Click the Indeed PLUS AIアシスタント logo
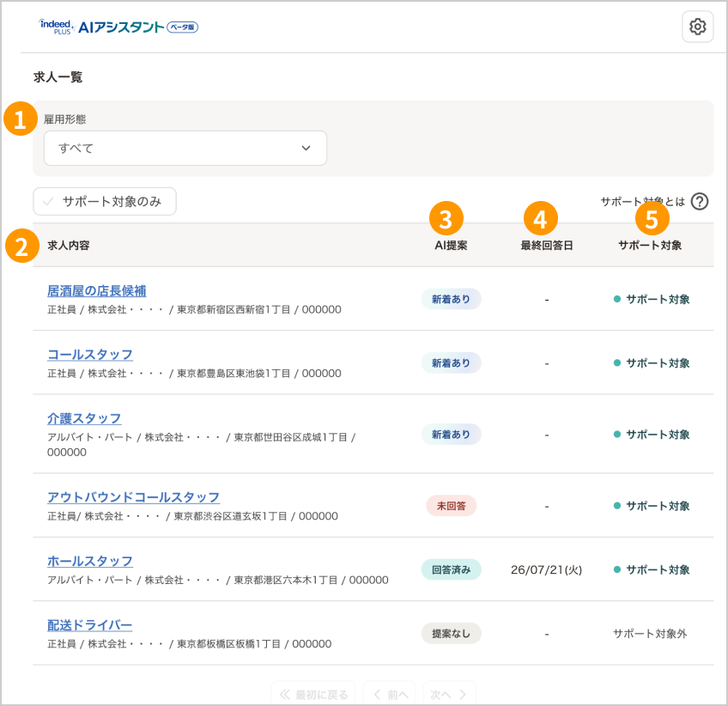Image resolution: width=728 pixels, height=706 pixels. (101, 27)
